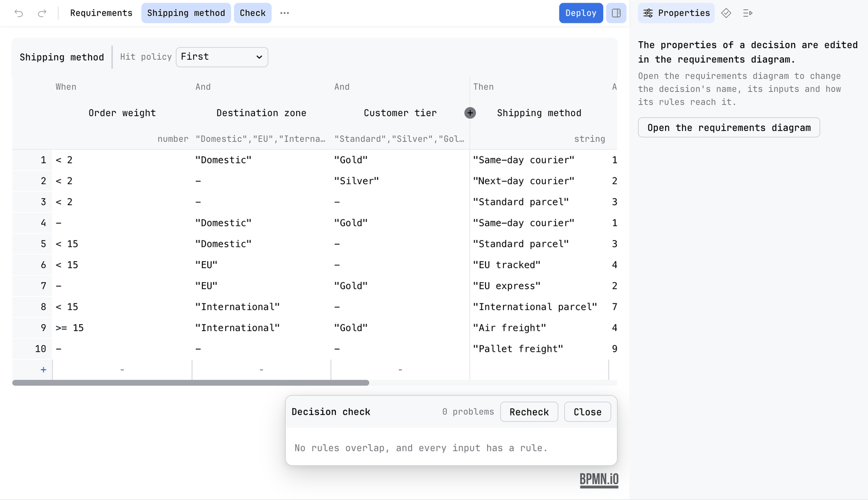Open the Properties panel tab
Viewport: 868px width, 500px height.
(x=676, y=13)
